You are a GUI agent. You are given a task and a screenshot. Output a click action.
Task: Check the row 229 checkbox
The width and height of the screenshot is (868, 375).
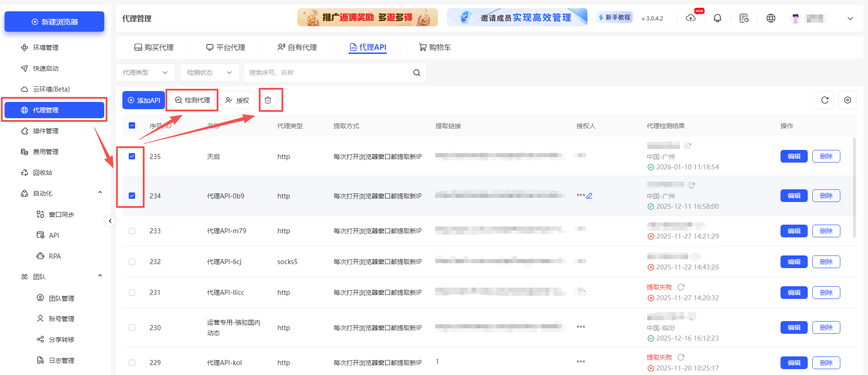coord(132,363)
